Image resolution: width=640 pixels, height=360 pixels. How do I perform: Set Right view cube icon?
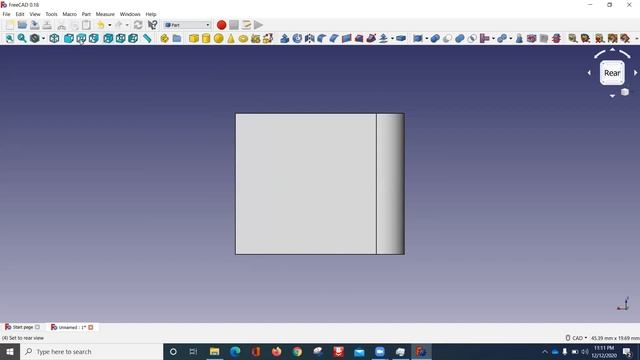tap(93, 38)
